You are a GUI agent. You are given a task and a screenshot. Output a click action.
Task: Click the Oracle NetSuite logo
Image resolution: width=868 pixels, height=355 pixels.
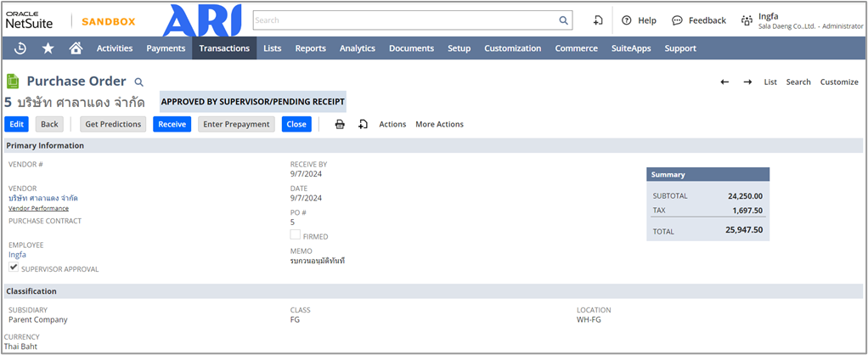coord(30,20)
